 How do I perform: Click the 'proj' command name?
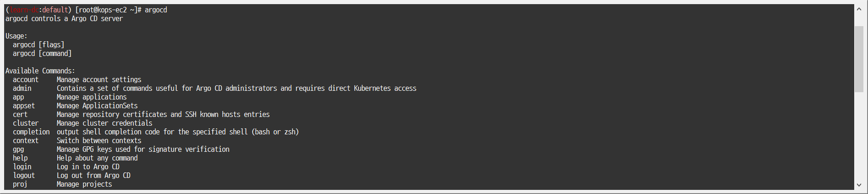[20, 184]
